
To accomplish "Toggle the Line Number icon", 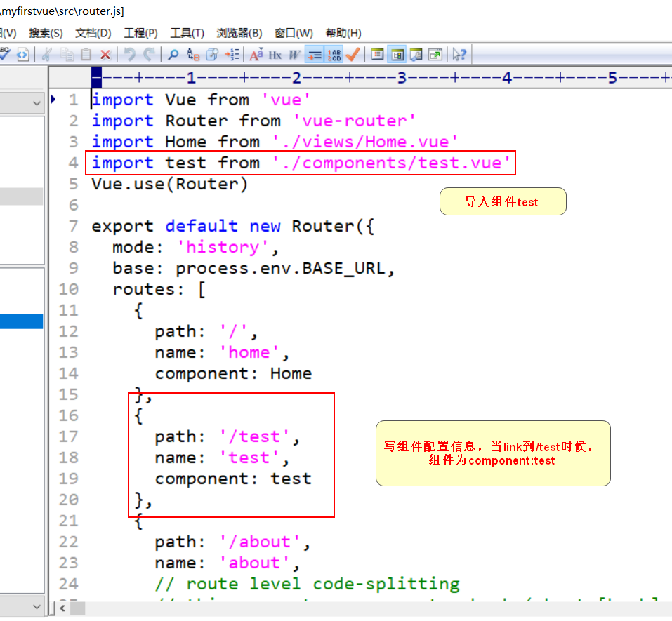I will pyautogui.click(x=334, y=55).
